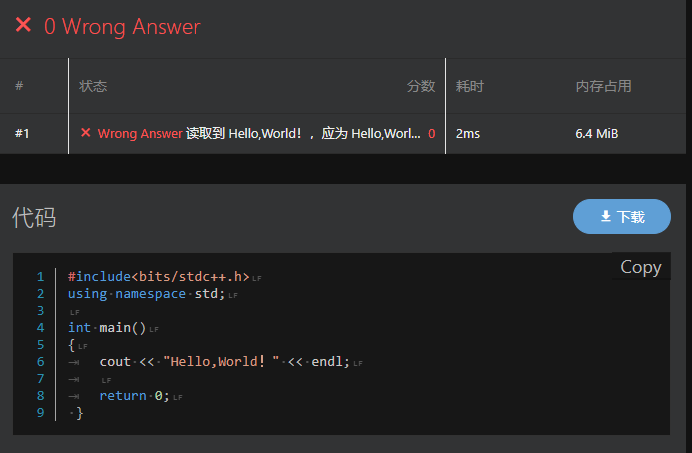Click line number 6 in code gutter
Screen dimensions: 692x453
pos(40,362)
